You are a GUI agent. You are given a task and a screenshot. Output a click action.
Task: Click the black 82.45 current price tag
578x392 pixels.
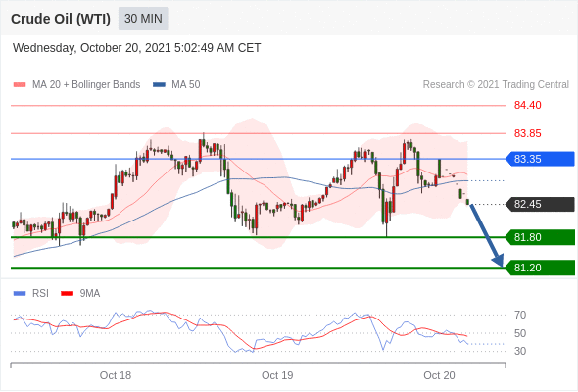click(x=541, y=204)
